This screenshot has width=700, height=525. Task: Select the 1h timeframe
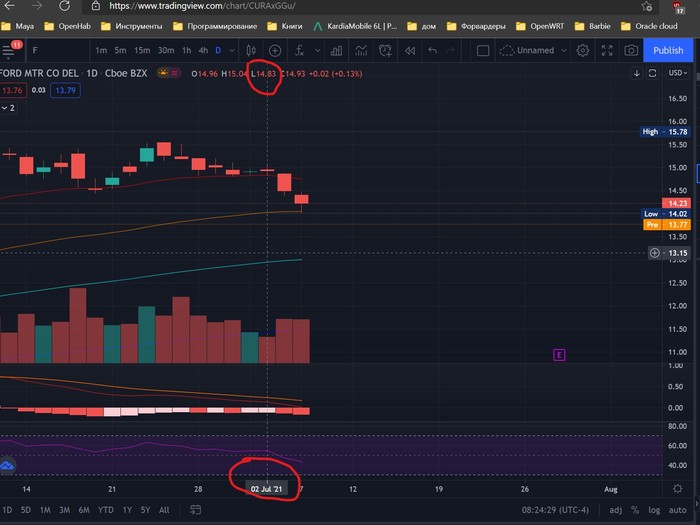[x=187, y=50]
